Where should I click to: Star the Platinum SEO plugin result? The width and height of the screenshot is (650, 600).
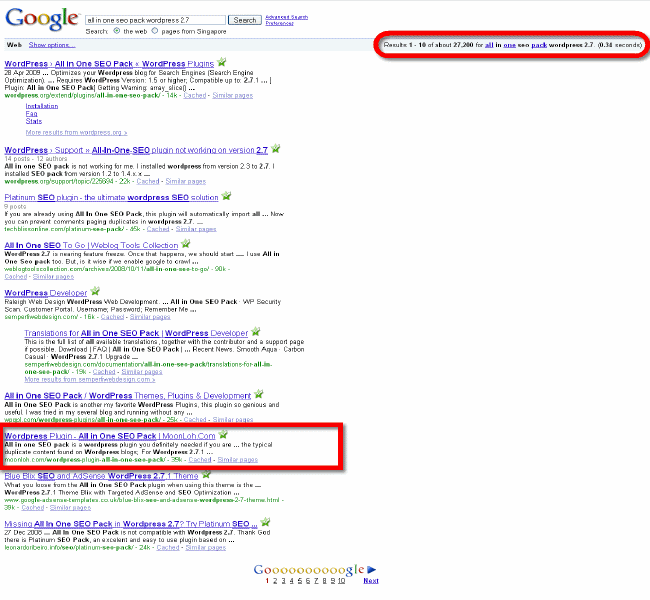point(226,196)
